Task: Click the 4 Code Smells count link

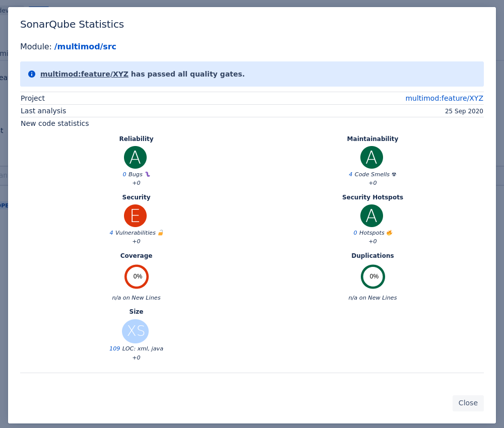Action: tap(351, 175)
